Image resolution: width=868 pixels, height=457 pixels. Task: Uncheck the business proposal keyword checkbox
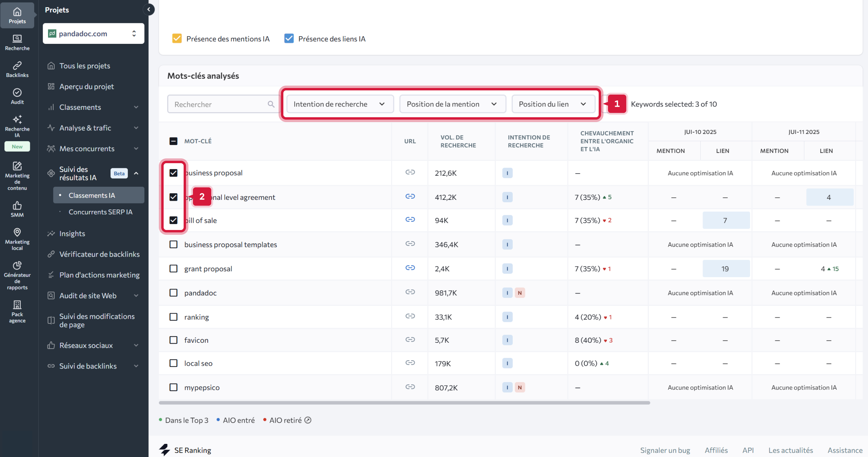point(173,173)
